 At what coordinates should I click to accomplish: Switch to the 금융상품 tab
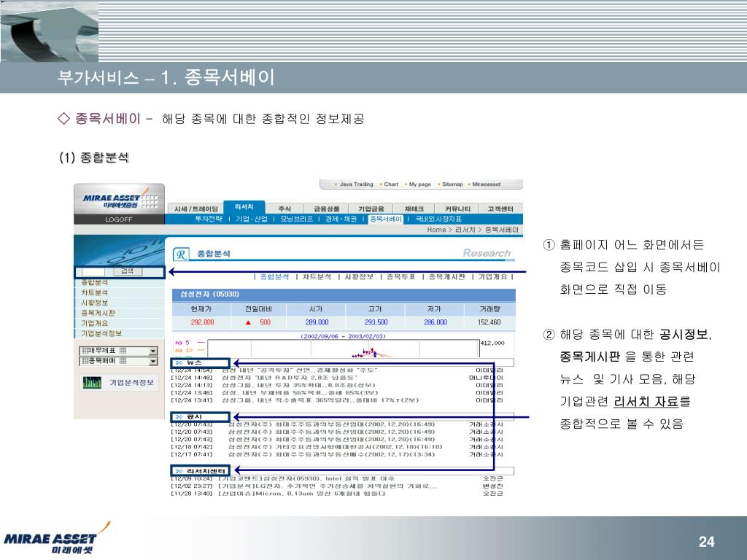coord(326,209)
